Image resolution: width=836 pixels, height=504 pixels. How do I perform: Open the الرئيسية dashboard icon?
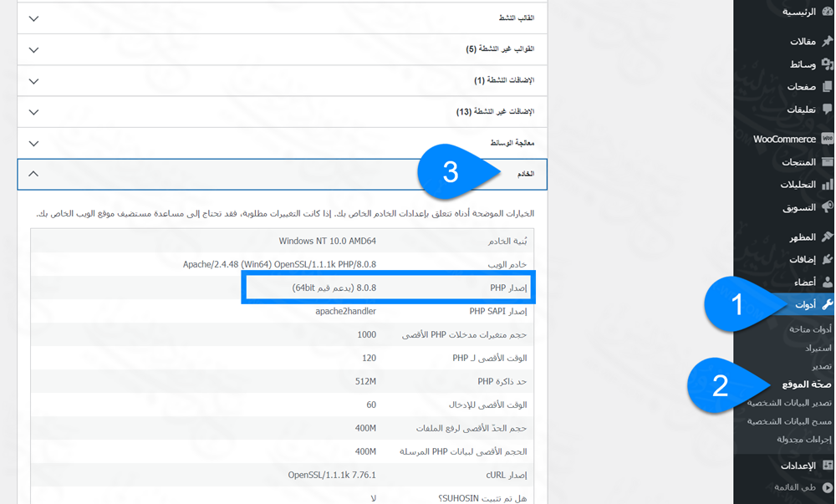pos(827,11)
